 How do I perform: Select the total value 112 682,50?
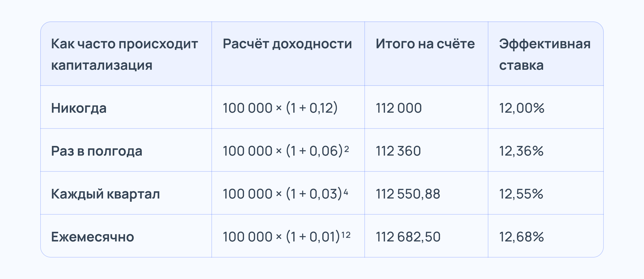tap(408, 237)
